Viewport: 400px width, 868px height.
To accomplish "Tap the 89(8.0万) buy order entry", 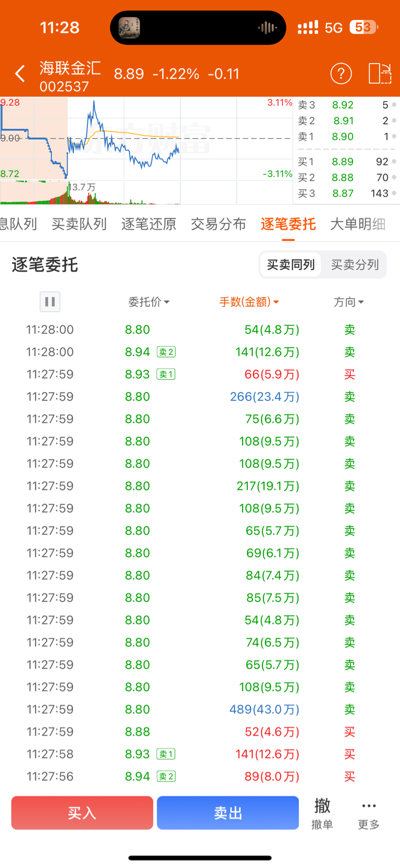I will click(200, 776).
